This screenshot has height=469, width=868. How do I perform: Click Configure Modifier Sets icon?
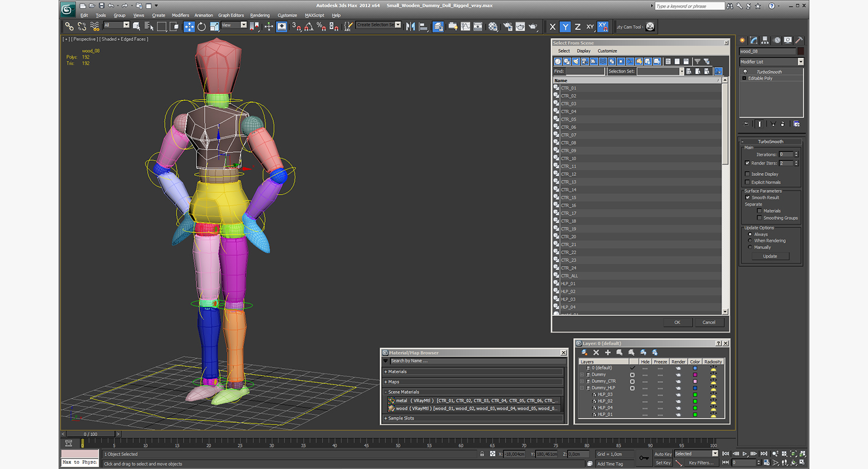tap(796, 124)
